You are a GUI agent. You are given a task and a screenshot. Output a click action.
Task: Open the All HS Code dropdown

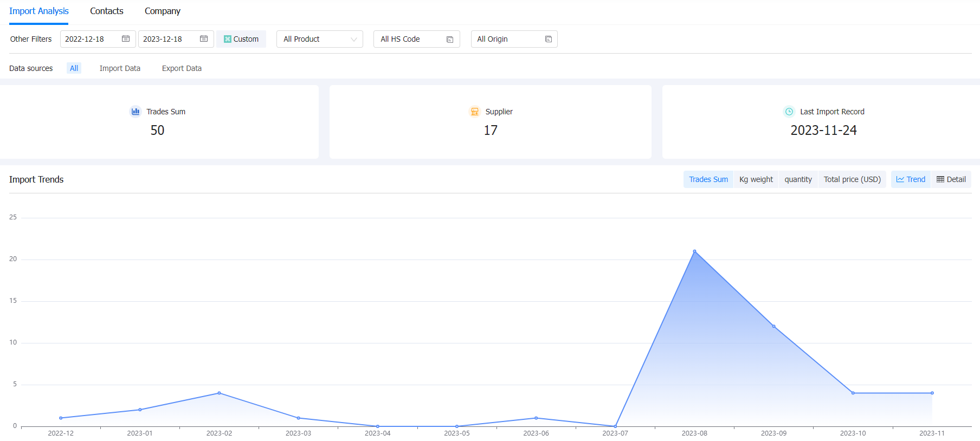[x=417, y=39]
